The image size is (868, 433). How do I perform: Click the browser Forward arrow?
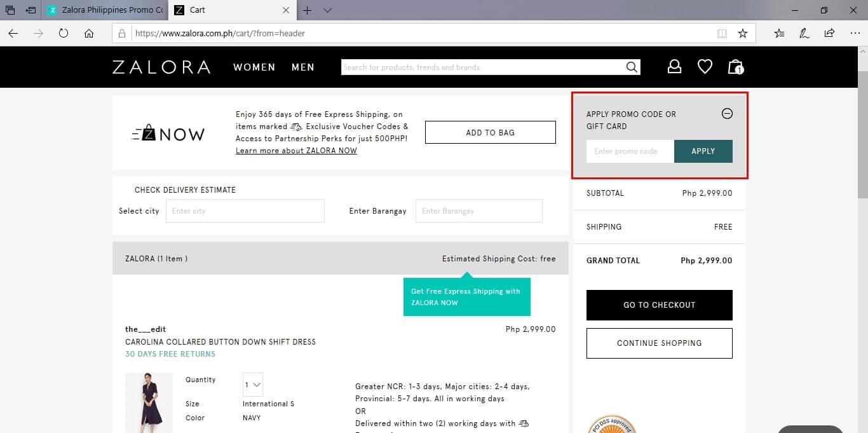point(38,33)
